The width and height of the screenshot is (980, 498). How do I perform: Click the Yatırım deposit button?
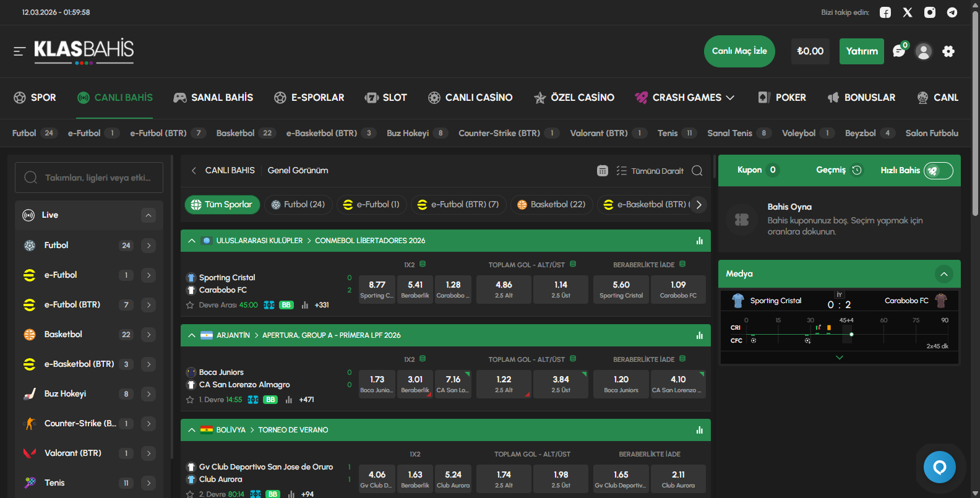click(862, 51)
